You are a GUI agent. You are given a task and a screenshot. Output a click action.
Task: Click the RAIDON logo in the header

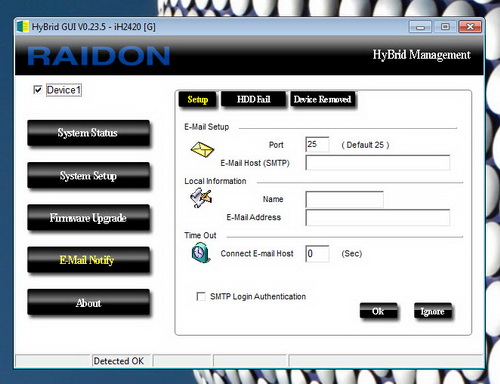[99, 56]
